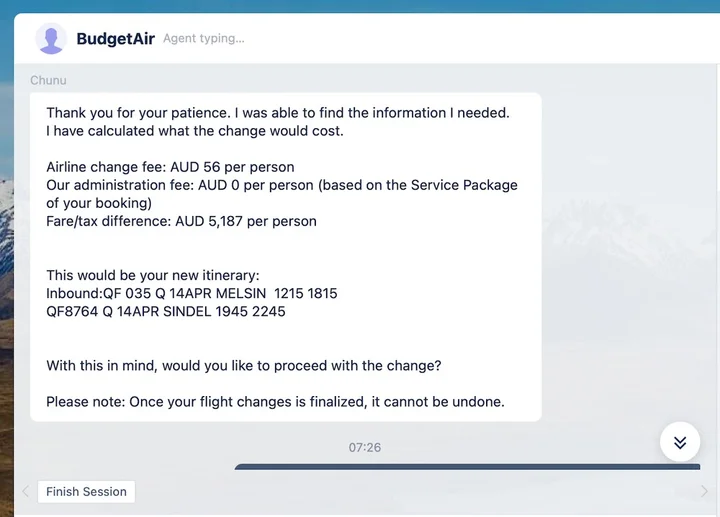Click the QF8764 SINDEL flight line
720x517 pixels.
click(166, 311)
